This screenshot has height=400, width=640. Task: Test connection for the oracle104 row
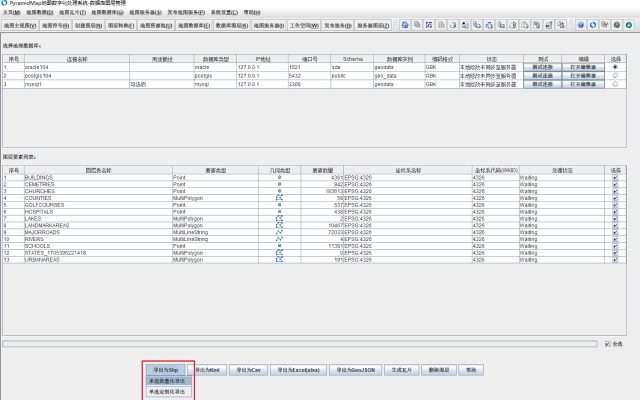[x=542, y=67]
